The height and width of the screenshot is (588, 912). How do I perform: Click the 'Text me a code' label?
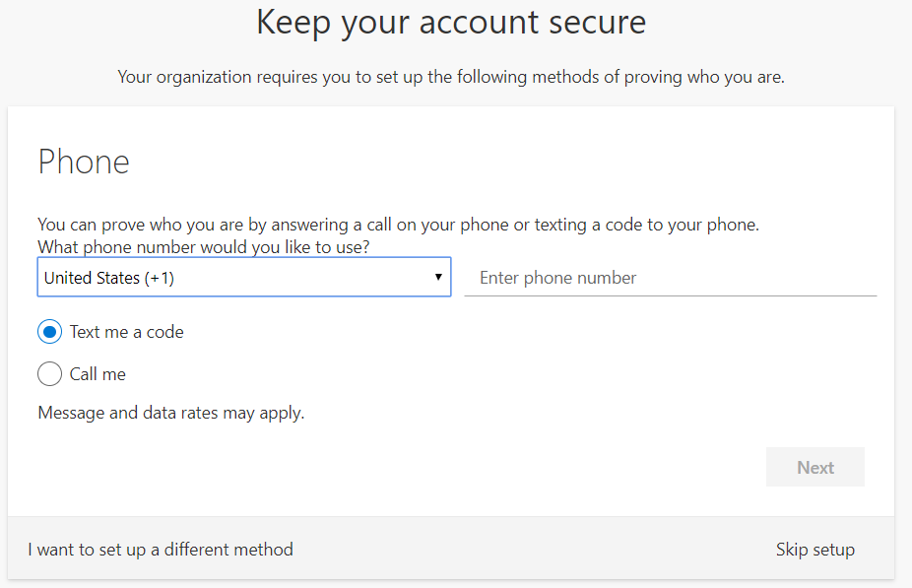(126, 332)
